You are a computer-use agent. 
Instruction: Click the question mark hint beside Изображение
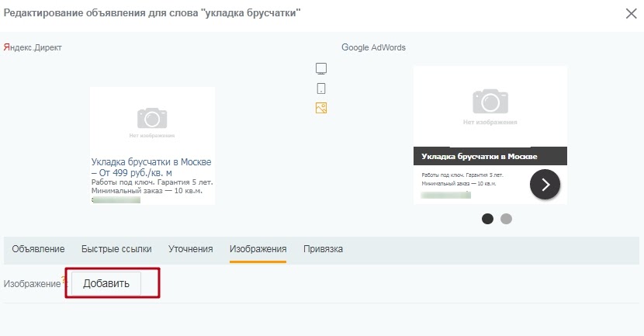(64, 282)
